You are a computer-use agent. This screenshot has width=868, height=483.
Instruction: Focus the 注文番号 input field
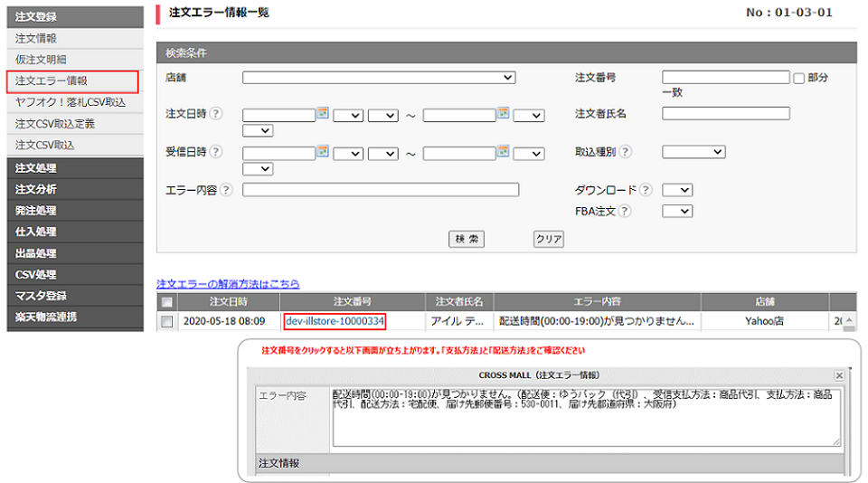(726, 77)
